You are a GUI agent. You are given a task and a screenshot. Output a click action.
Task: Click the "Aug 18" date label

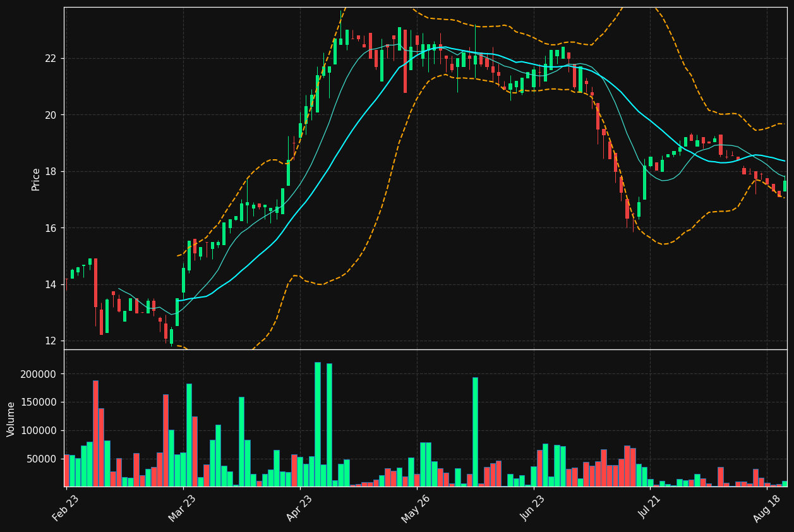tap(766, 508)
